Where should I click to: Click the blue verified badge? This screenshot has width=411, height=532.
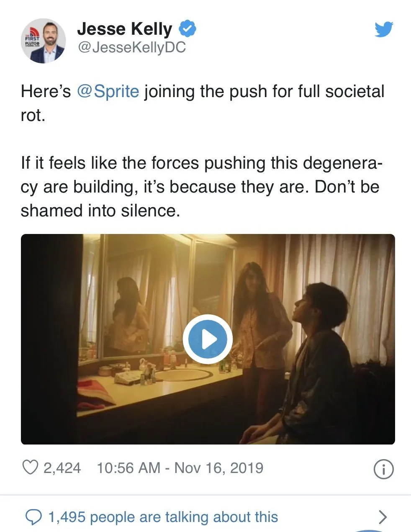click(188, 29)
